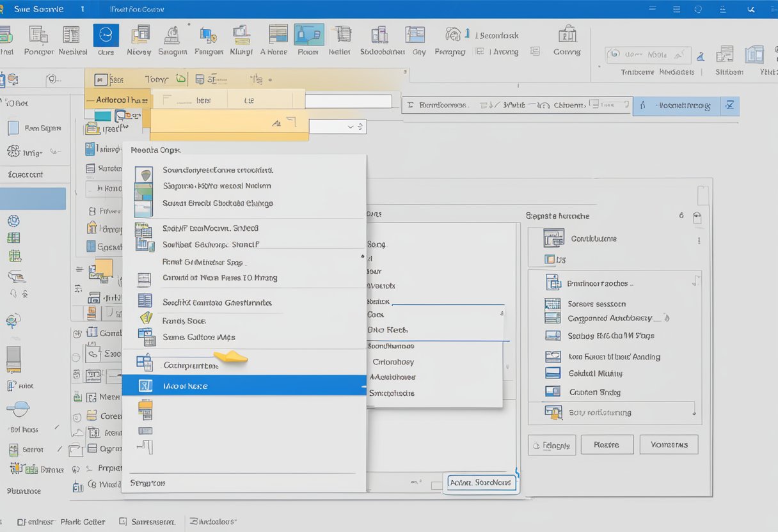Click the icon beside 'Contlolucme' in right panel
The image size is (778, 532).
click(553, 239)
